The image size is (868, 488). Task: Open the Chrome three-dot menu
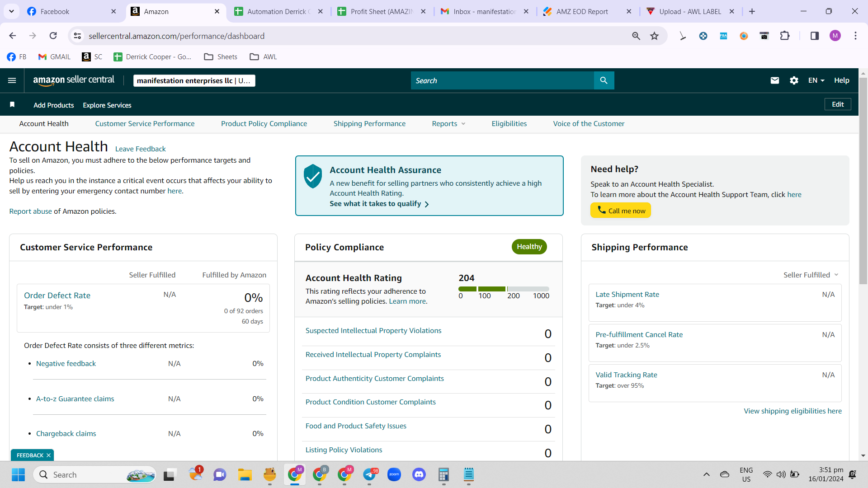[x=855, y=36]
